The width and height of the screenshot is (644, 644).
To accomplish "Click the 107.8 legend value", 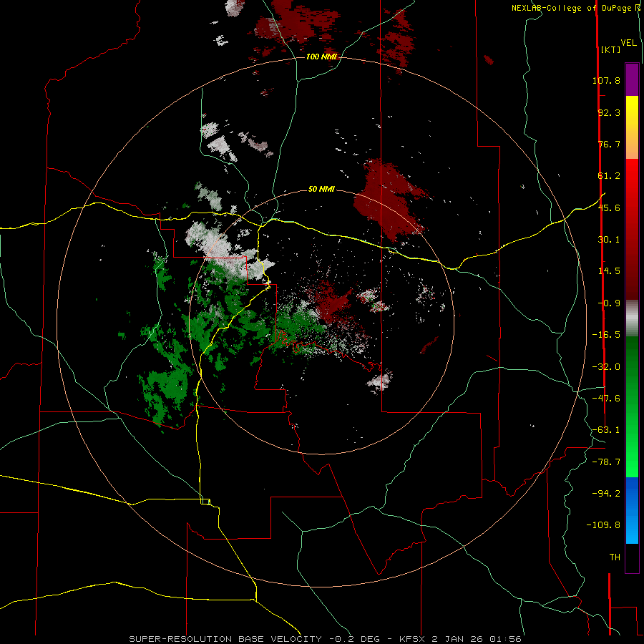I will (x=606, y=80).
